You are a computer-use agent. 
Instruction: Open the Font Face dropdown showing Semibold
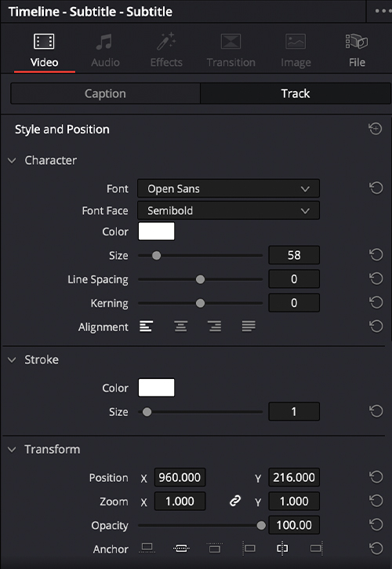coord(228,210)
